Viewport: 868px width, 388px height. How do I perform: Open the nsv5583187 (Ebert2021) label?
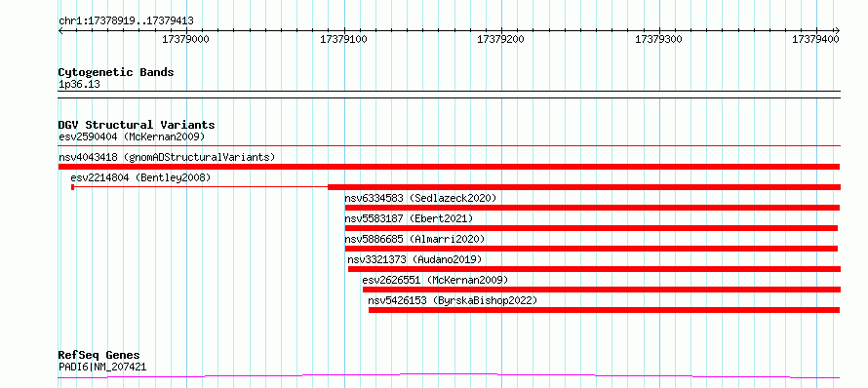click(409, 218)
